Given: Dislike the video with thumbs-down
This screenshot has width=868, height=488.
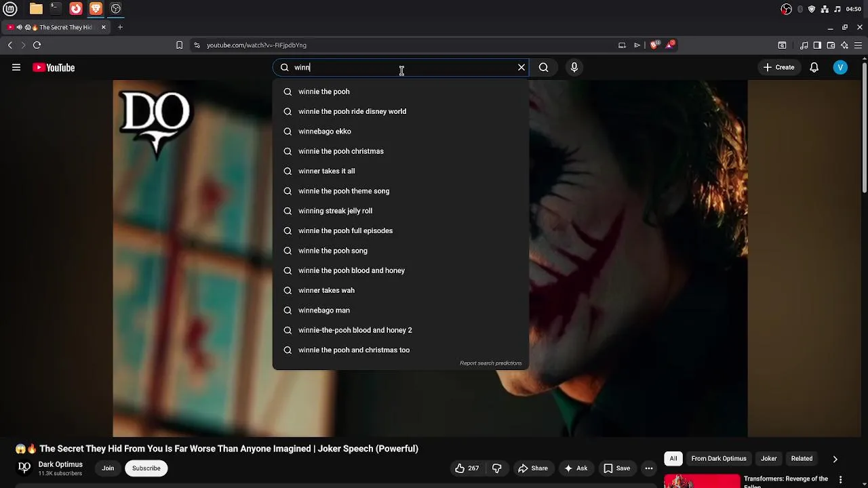Looking at the screenshot, I should (496, 468).
